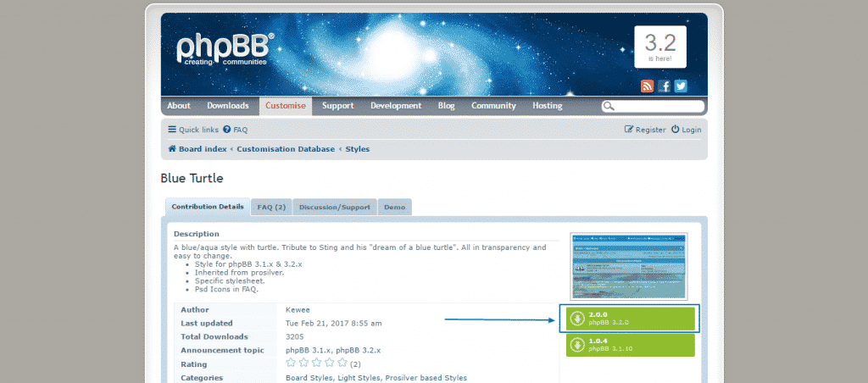Switch to the FAQ (2) tab

tap(273, 207)
